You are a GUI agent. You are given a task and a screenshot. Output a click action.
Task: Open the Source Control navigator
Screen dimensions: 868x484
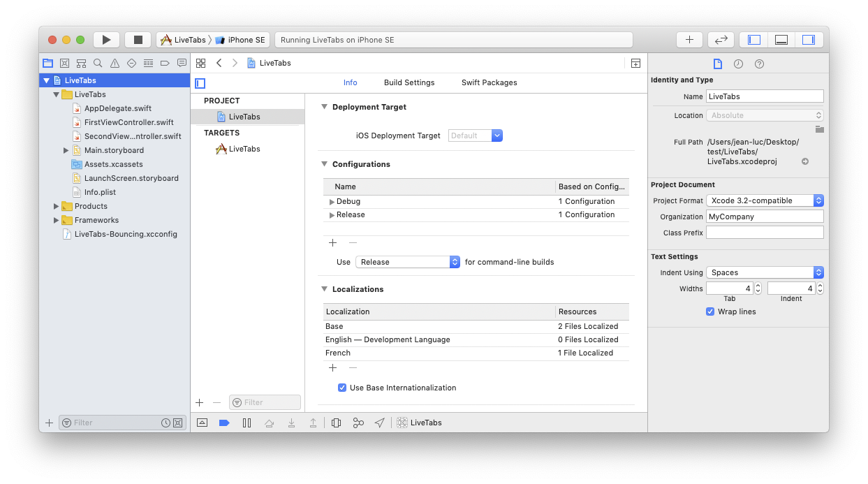[x=64, y=63]
